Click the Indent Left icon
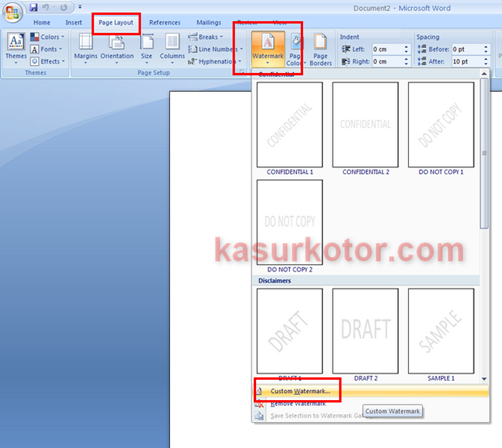502x448 pixels. [x=346, y=49]
